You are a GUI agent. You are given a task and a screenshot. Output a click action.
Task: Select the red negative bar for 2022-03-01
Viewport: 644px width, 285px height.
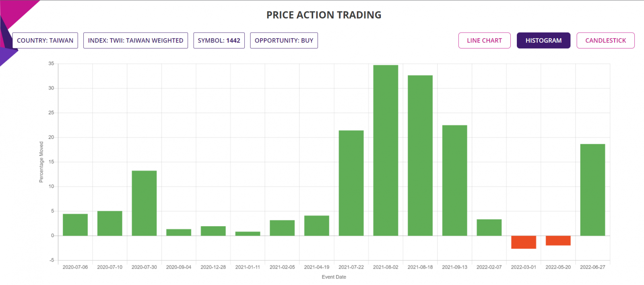click(x=524, y=242)
